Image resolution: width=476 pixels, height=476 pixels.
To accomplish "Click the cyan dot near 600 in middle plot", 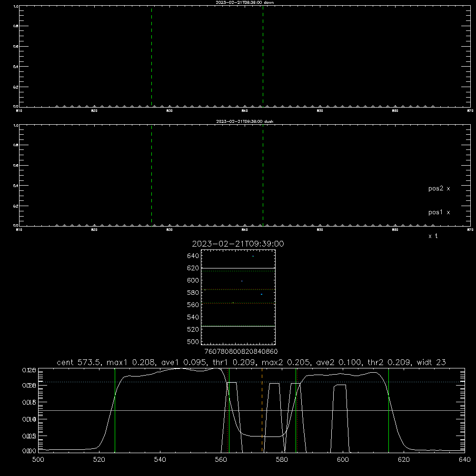I will [242, 281].
